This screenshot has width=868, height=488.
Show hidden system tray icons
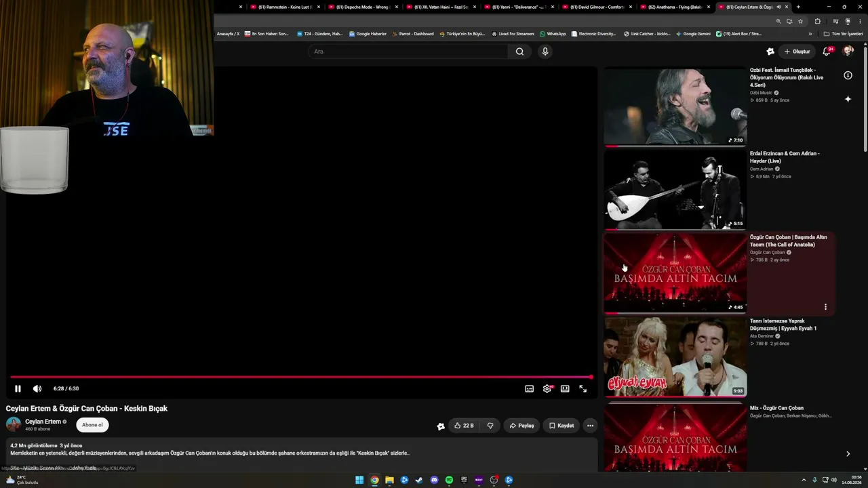click(806, 480)
